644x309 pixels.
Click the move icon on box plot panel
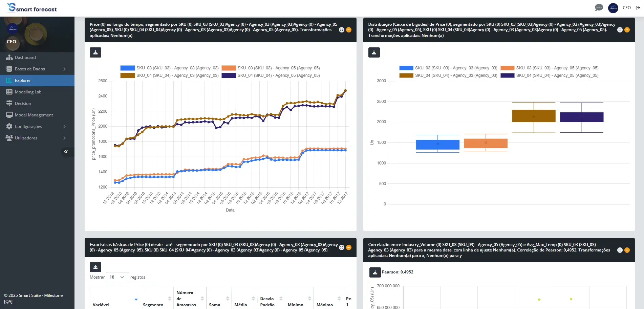620,30
